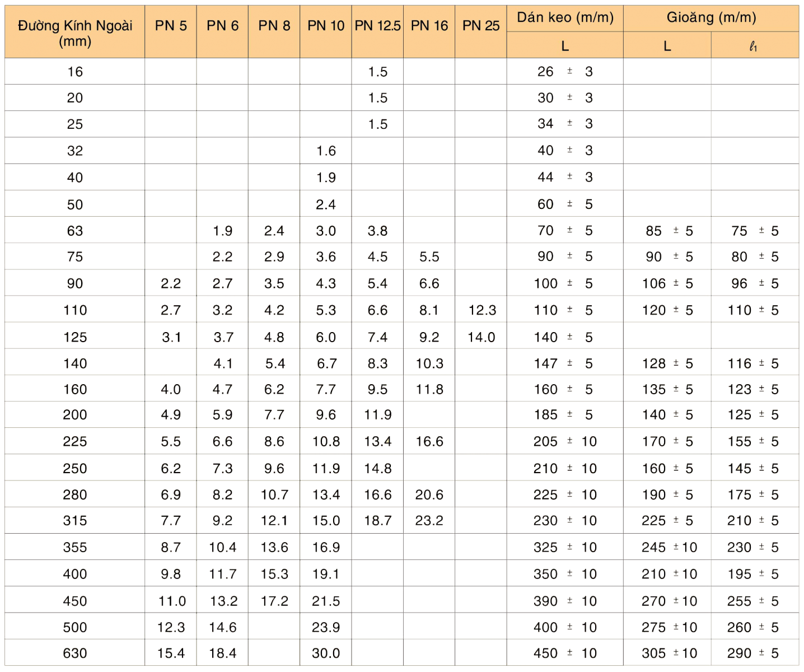Click PN 10 value 30.0 in row 630
The height and width of the screenshot is (672, 804).
[x=326, y=654]
